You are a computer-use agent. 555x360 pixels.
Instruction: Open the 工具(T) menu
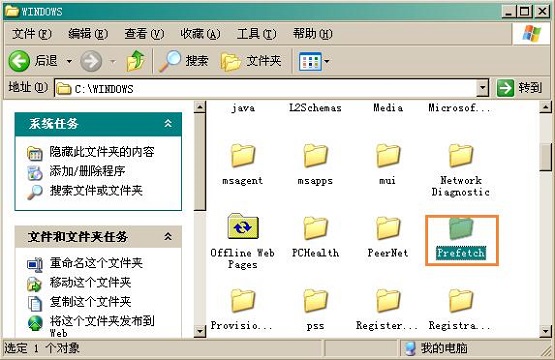tap(256, 34)
